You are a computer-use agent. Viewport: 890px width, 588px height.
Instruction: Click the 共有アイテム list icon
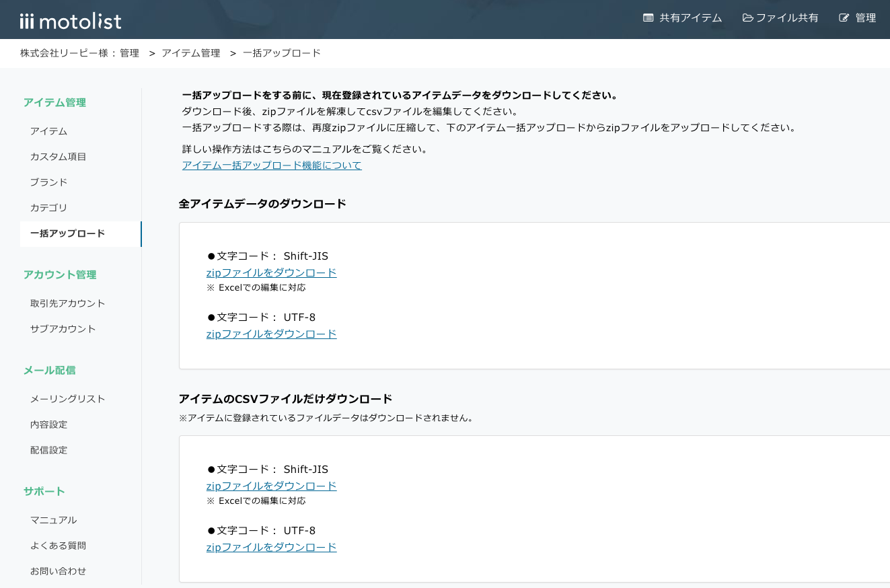(648, 18)
